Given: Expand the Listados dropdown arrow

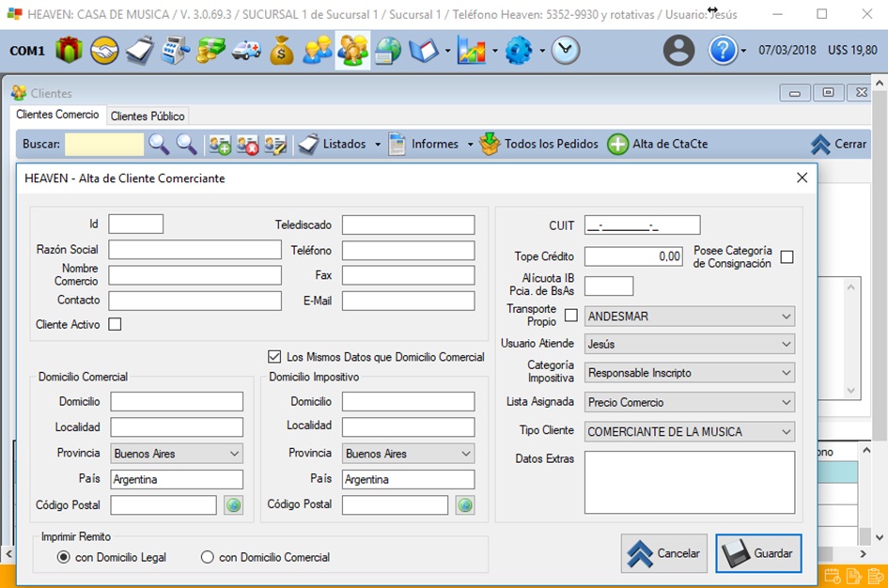Looking at the screenshot, I should tap(377, 145).
